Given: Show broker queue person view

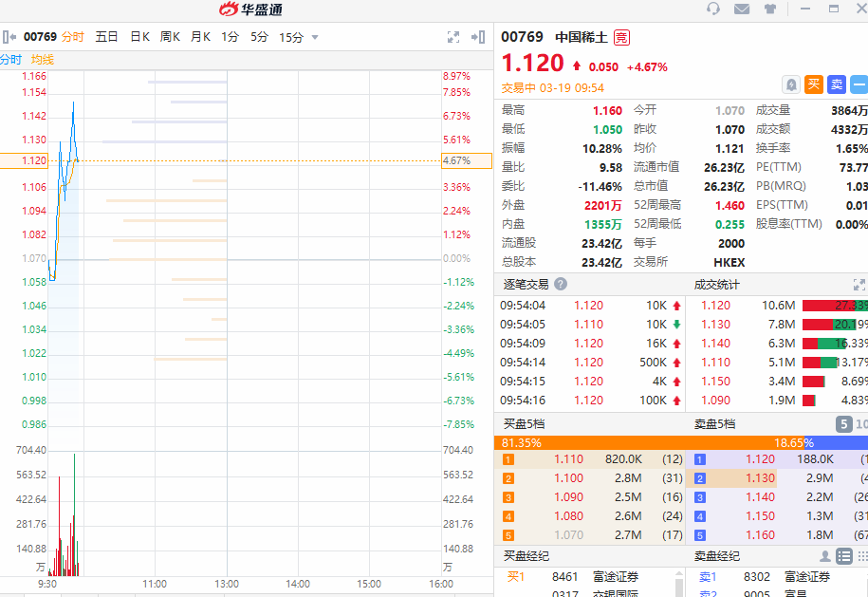Looking at the screenshot, I should (824, 556).
